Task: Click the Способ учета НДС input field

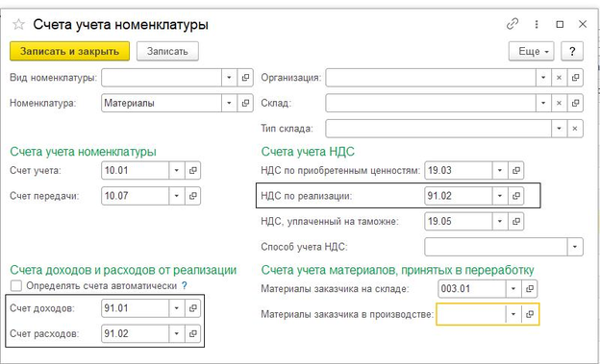Action: [496, 247]
